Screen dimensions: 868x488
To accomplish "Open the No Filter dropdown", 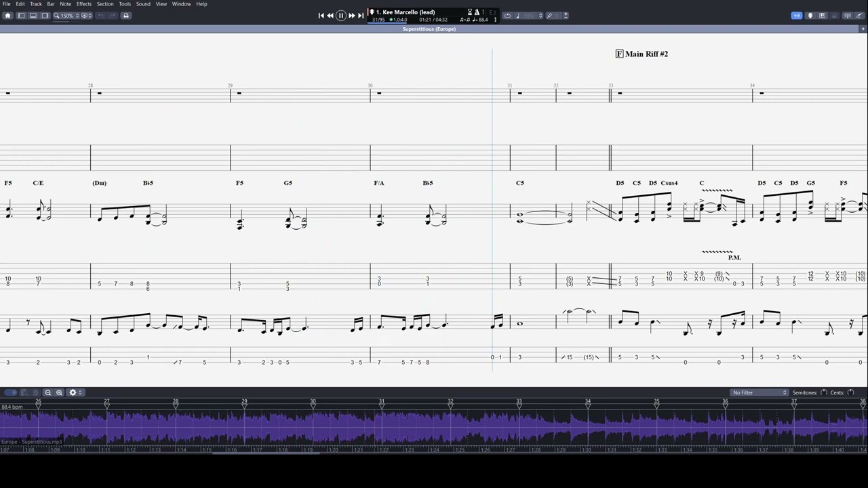I will (x=759, y=392).
